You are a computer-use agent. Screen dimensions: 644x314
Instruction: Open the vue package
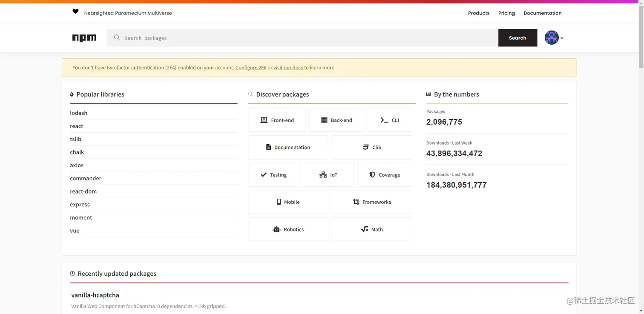pos(75,231)
